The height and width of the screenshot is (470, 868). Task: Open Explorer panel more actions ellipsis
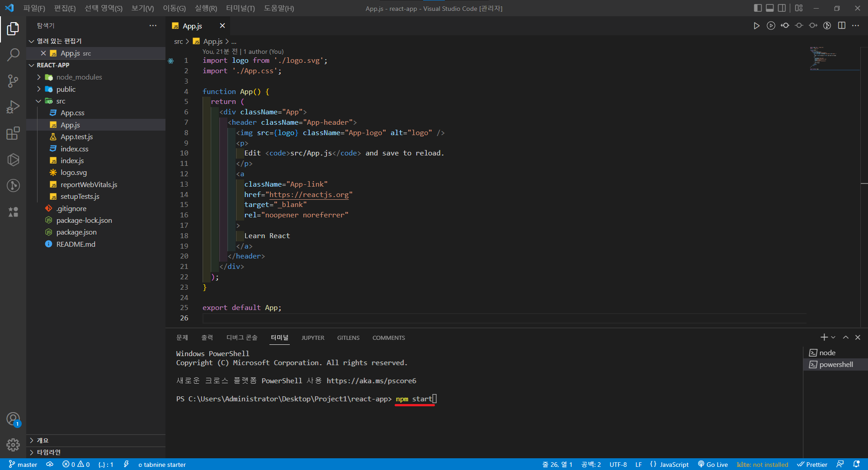[153, 26]
